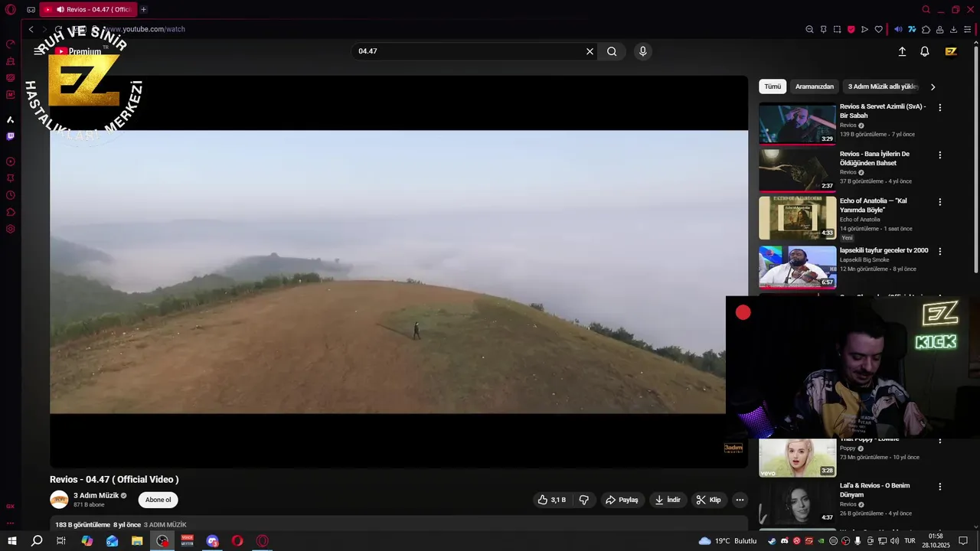Open File Explorer from taskbar
980x551 pixels.
(137, 541)
